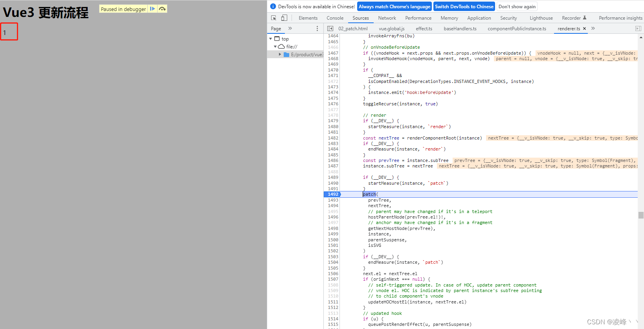
Task: Switch to effect.ts file tab
Action: tap(424, 28)
